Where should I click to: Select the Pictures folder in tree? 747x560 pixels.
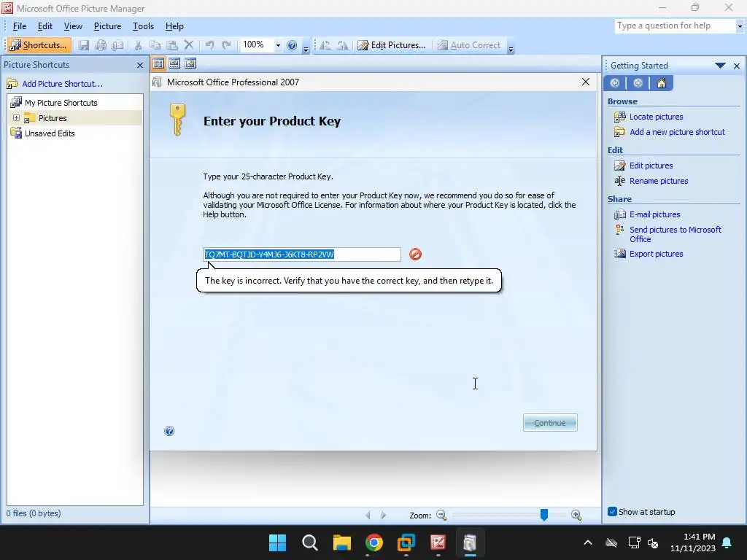pyautogui.click(x=53, y=118)
